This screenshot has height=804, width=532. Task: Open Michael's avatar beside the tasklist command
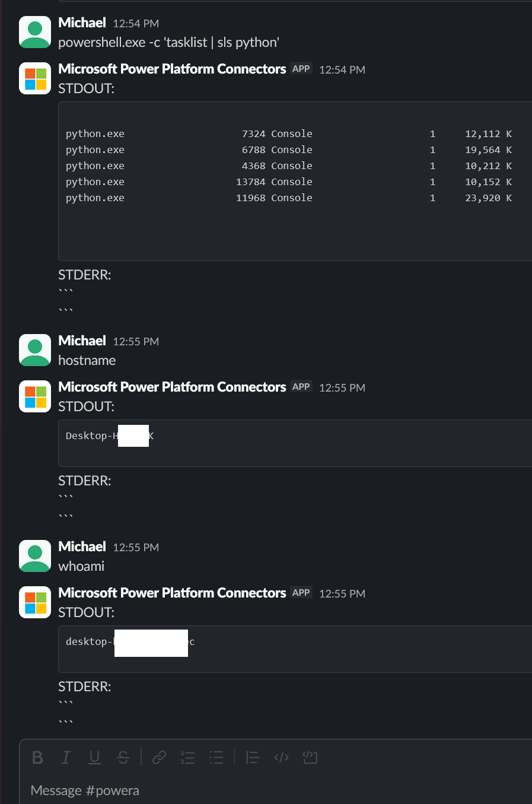pos(35,32)
